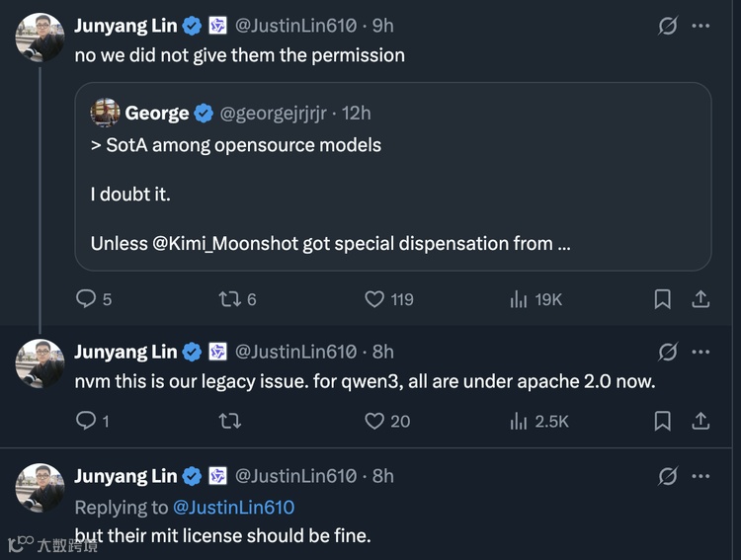Bookmark the first tweet about permission
This screenshot has height=560, width=741.
(663, 299)
